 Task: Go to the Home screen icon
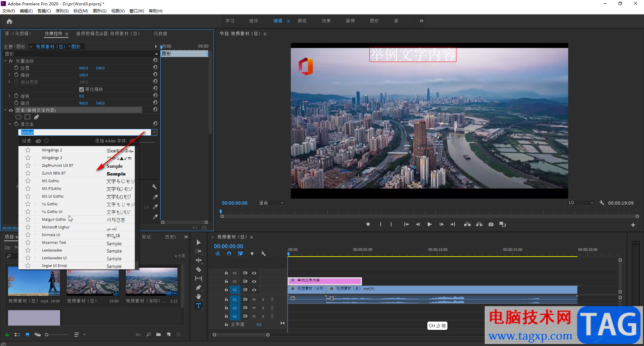[x=9, y=21]
